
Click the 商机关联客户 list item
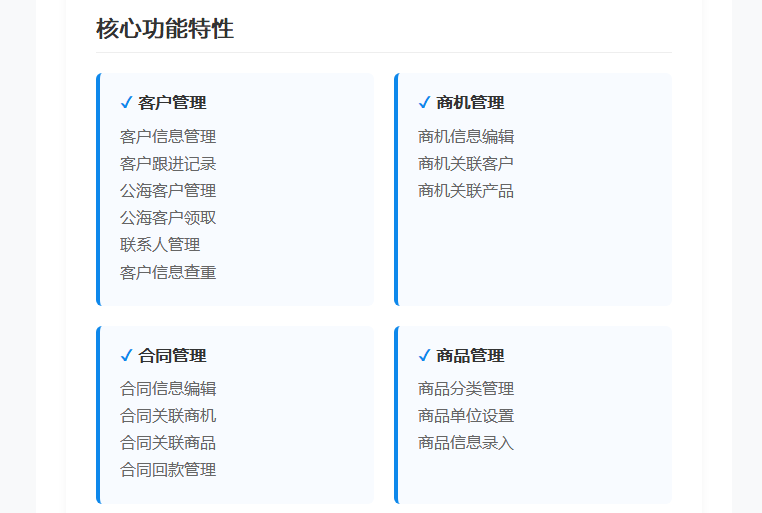pyautogui.click(x=466, y=164)
